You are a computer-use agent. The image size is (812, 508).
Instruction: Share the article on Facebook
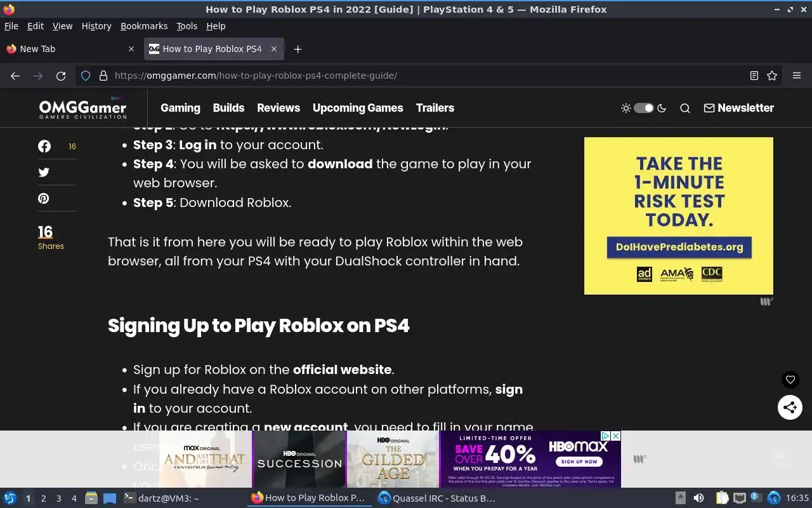[44, 146]
